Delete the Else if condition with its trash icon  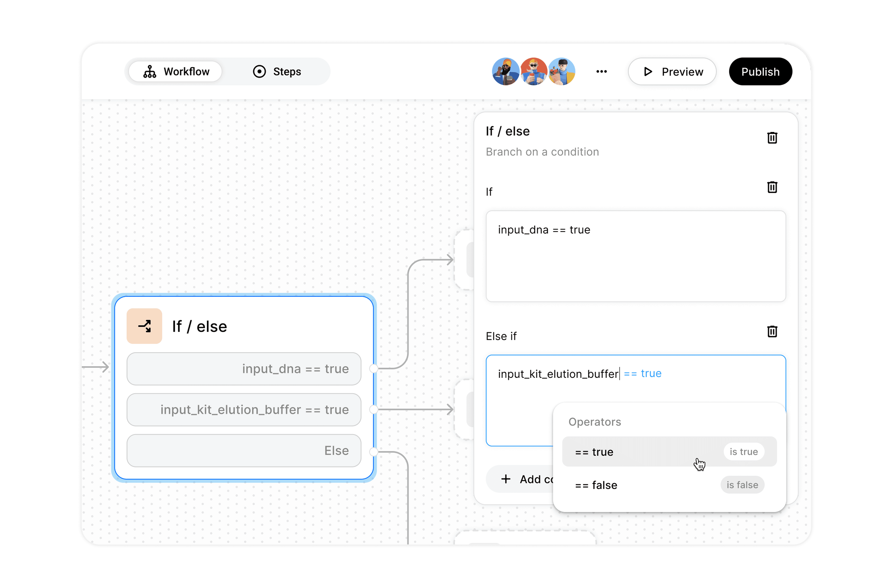(x=772, y=331)
